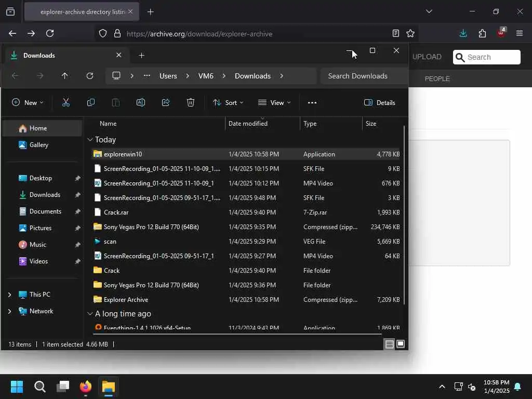Viewport: 532px width, 399px height.
Task: Switch to large thumbnails view icon in status bar
Action: pos(401,344)
